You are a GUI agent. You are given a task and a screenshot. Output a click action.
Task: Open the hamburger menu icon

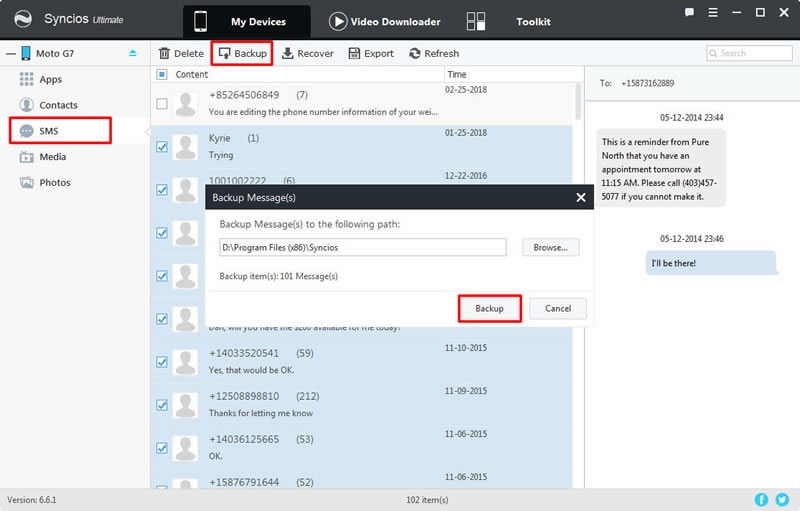tap(713, 12)
